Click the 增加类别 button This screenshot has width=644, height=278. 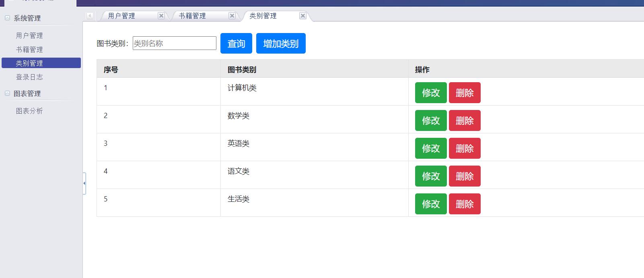pos(281,43)
